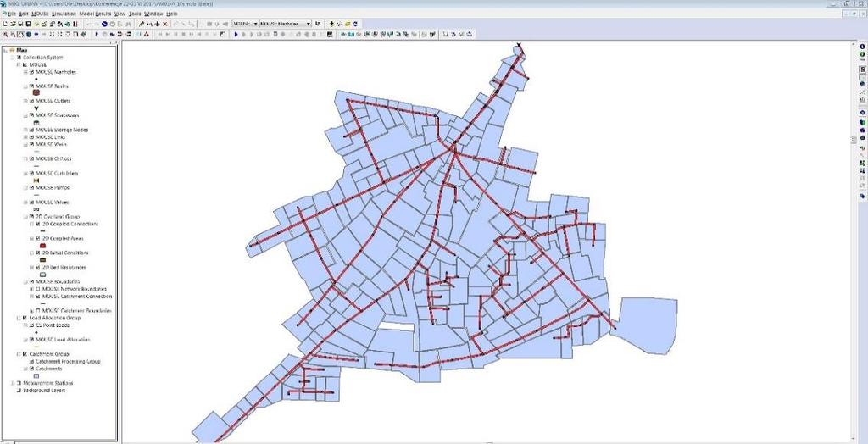Toggle MOUSE Links layer checkbox
Image resolution: width=868 pixels, height=444 pixels.
point(31,136)
